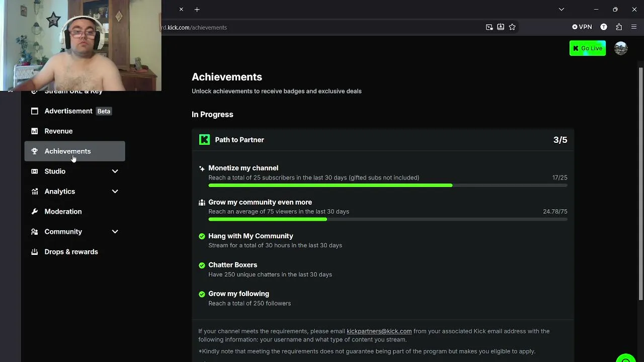
Task: Click the Studio sidebar icon
Action: click(x=34, y=171)
